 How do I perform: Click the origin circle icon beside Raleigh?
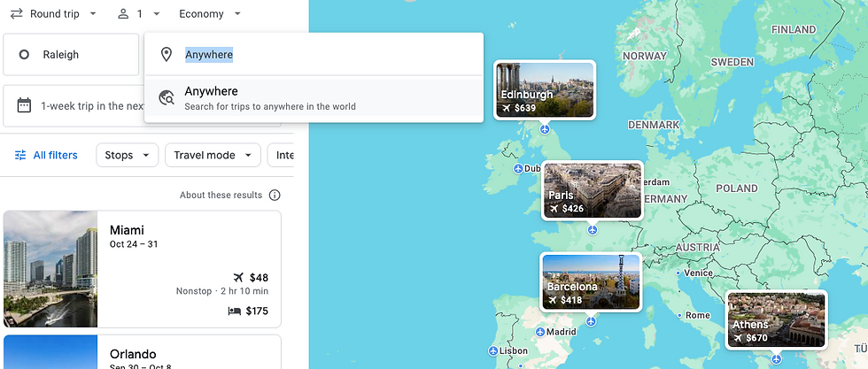point(24,55)
